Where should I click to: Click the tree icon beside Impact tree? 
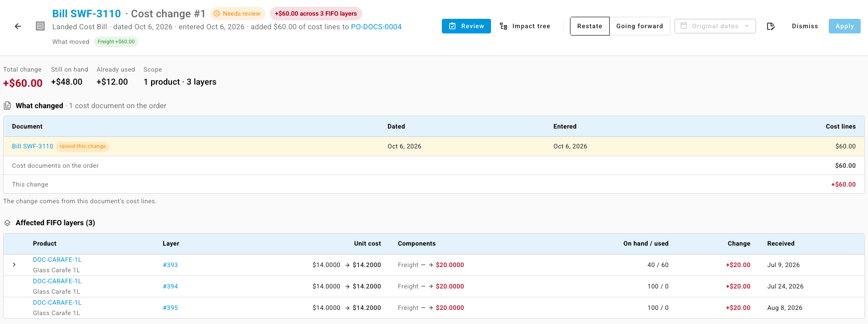[504, 26]
